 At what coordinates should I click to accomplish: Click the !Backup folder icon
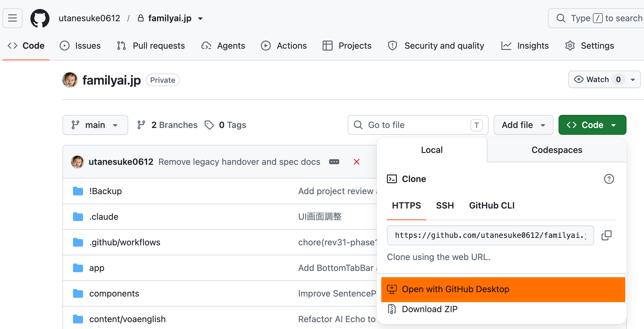78,191
